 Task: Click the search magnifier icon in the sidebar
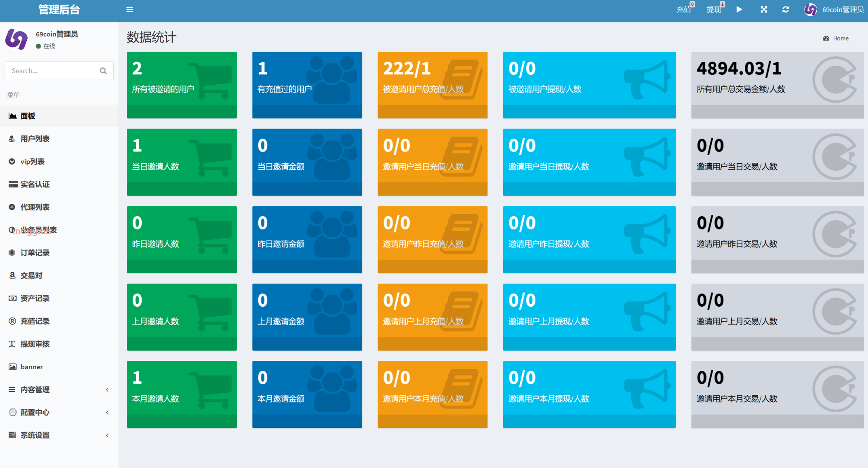[103, 71]
